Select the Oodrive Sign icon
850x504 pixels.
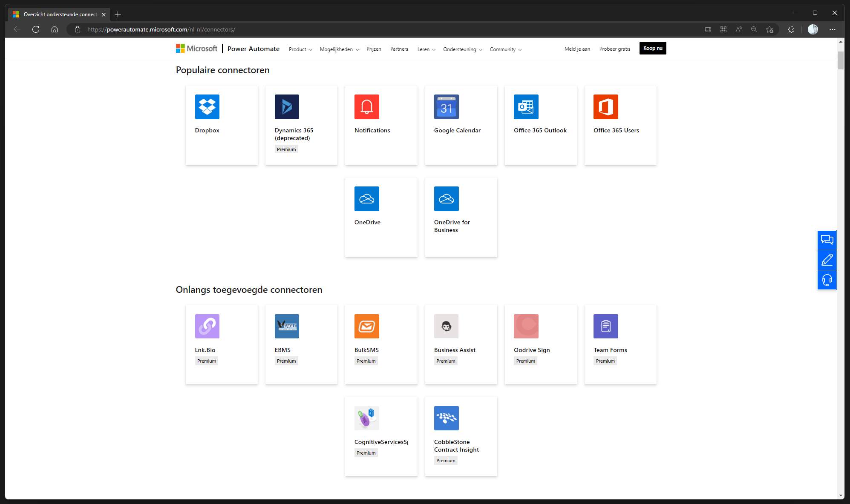526,326
